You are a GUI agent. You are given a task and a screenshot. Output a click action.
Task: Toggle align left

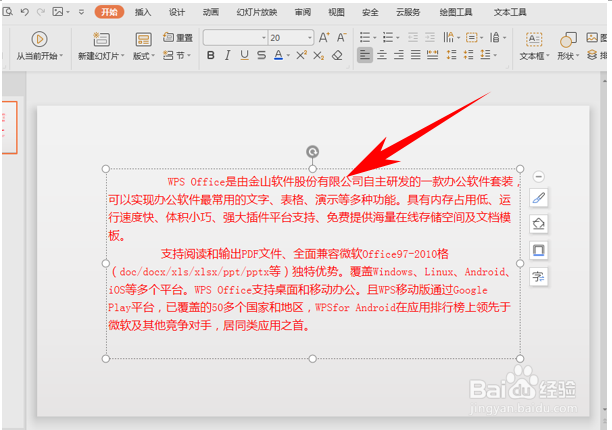coord(365,55)
